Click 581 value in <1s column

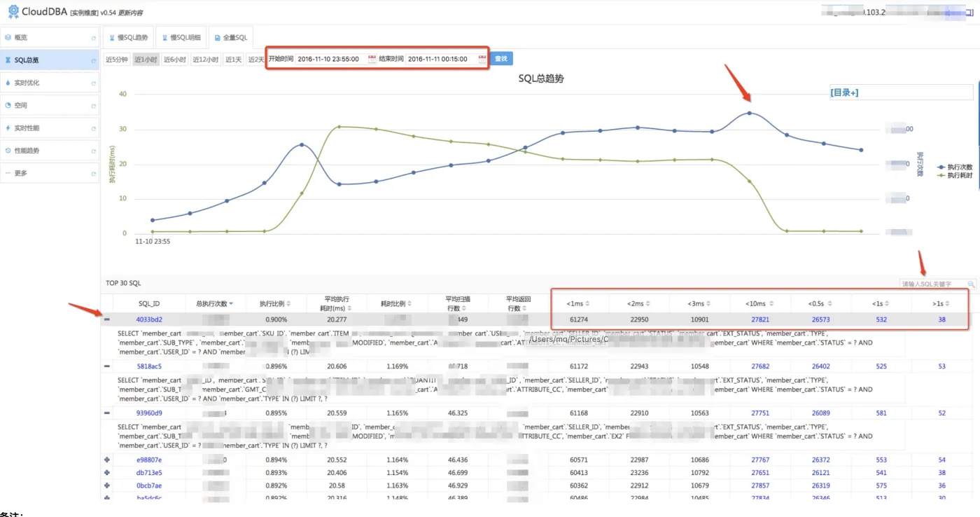coord(881,413)
